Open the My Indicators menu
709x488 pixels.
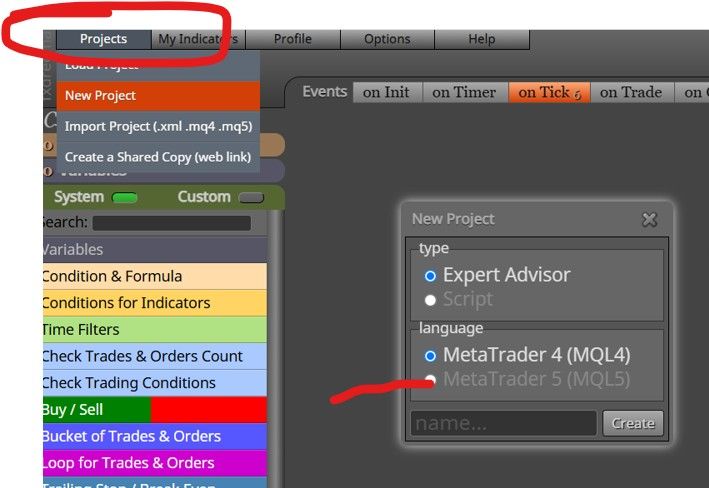[199, 39]
